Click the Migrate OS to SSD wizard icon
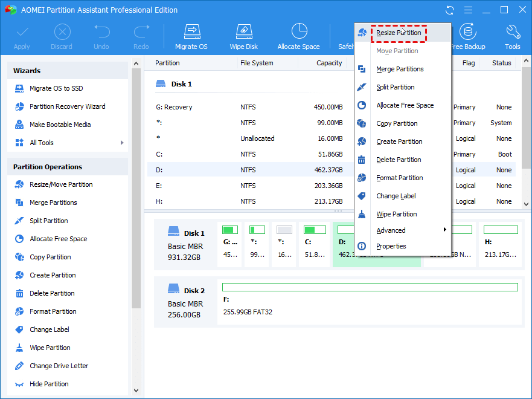Viewport: 532px width, 399px height. tap(19, 89)
